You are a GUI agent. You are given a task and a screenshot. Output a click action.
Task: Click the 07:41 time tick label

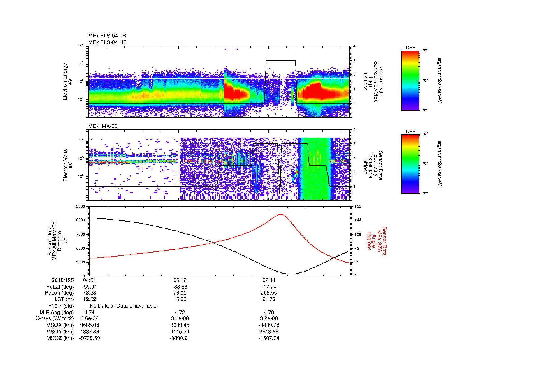click(x=269, y=280)
